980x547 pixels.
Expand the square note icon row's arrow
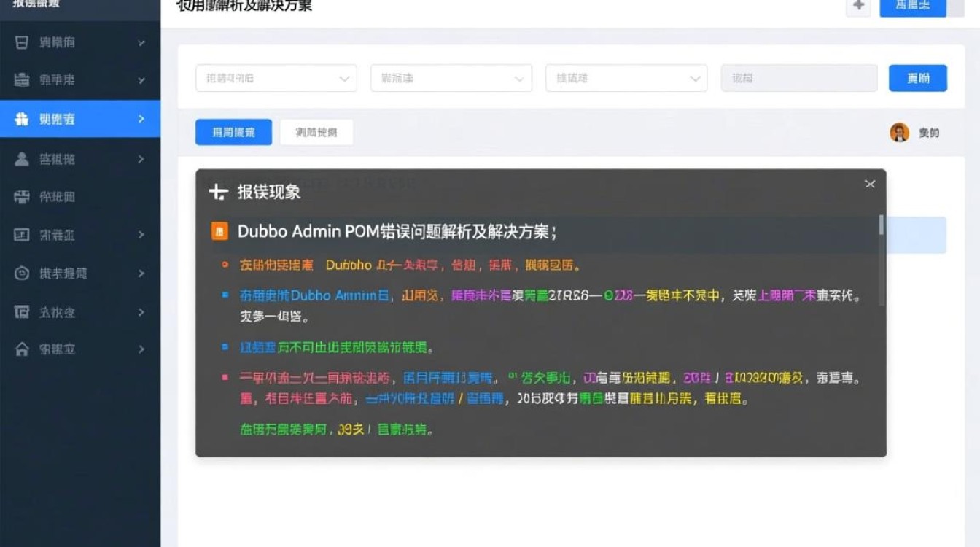click(141, 235)
